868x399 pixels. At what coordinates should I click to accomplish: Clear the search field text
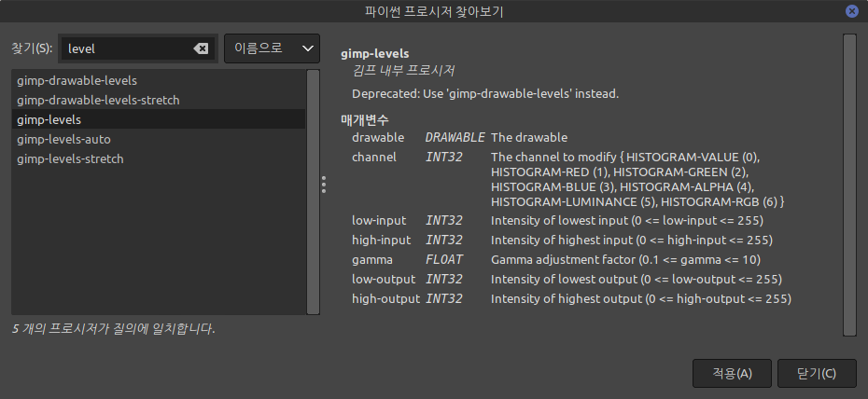coord(201,48)
